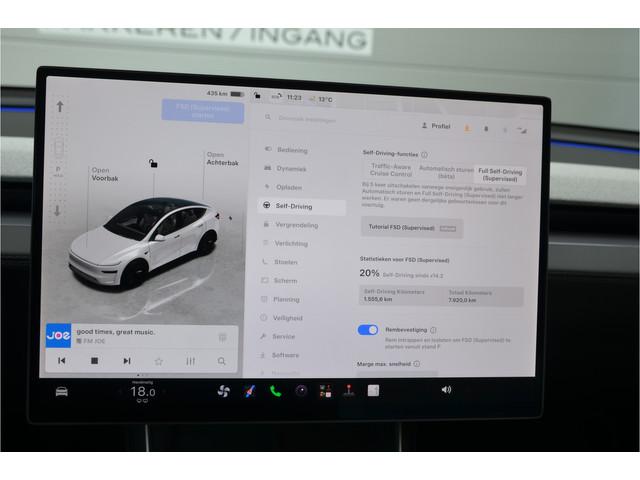Tap the 18.0 temperature display
The image size is (640, 480).
coord(142,392)
